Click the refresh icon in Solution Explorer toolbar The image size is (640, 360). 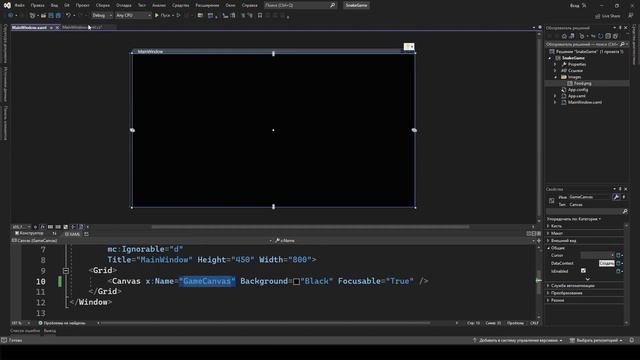[600, 36]
